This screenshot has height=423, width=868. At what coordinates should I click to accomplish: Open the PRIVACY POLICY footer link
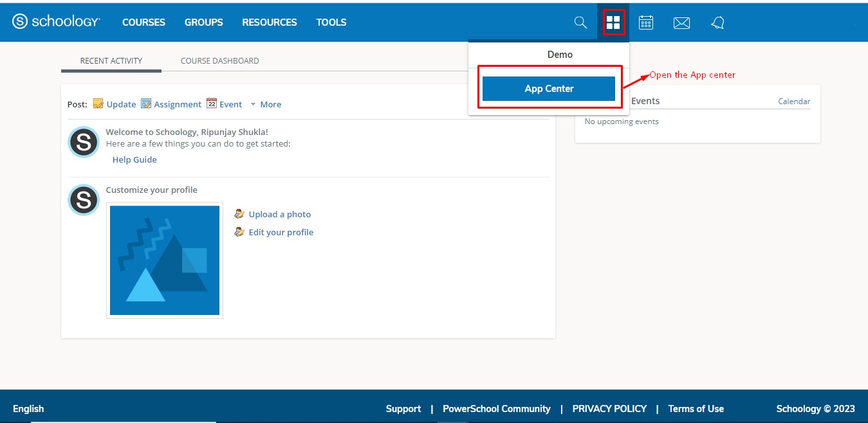click(609, 408)
